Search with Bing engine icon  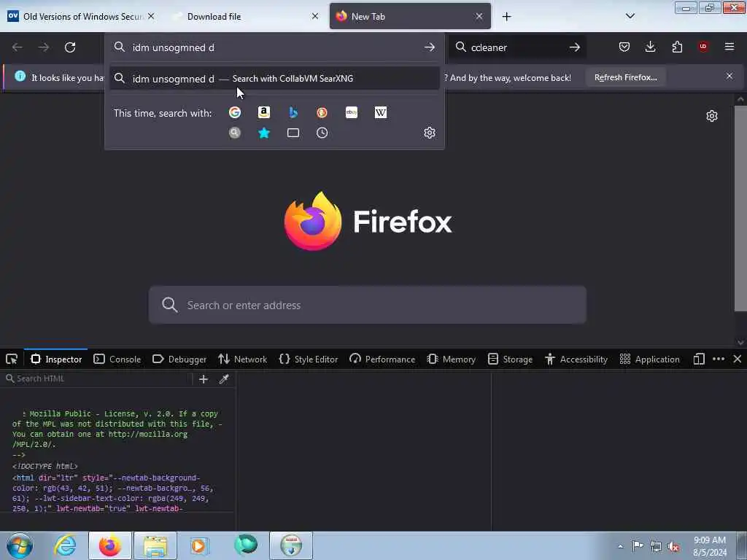tap(293, 112)
